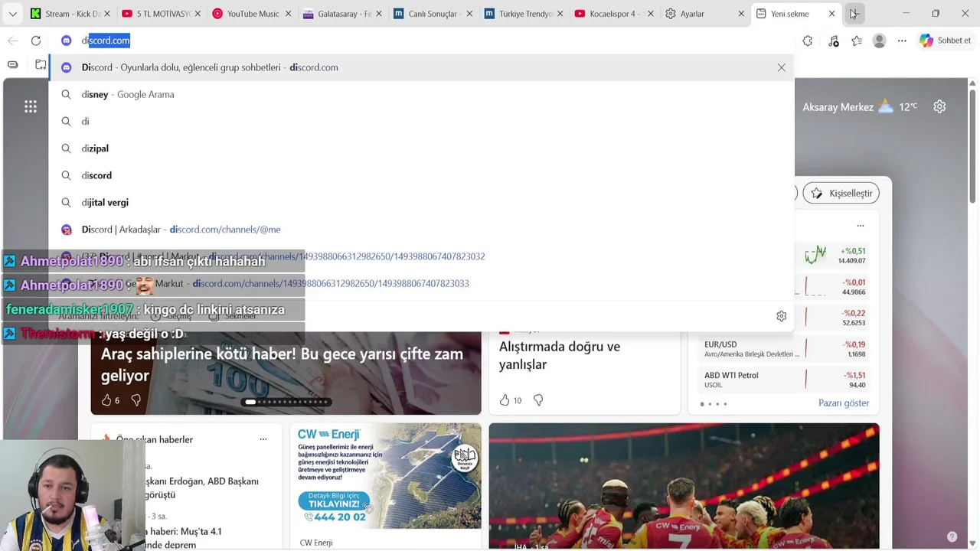Viewport: 980px width, 551px height.
Task: Open the Aksaray Merkez weather widget
Action: (860, 107)
